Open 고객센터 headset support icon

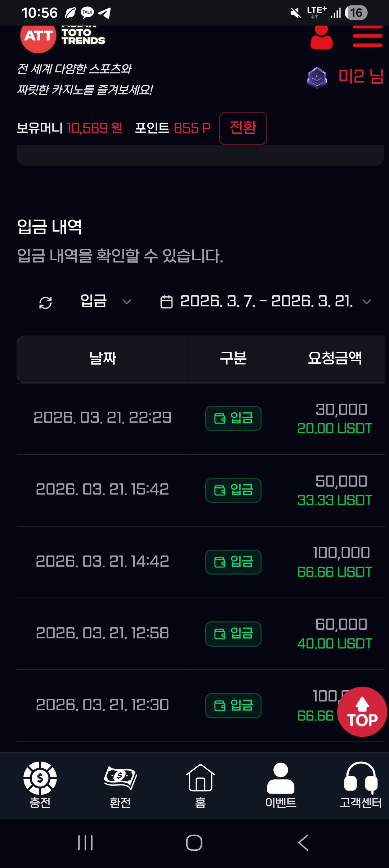click(361, 785)
